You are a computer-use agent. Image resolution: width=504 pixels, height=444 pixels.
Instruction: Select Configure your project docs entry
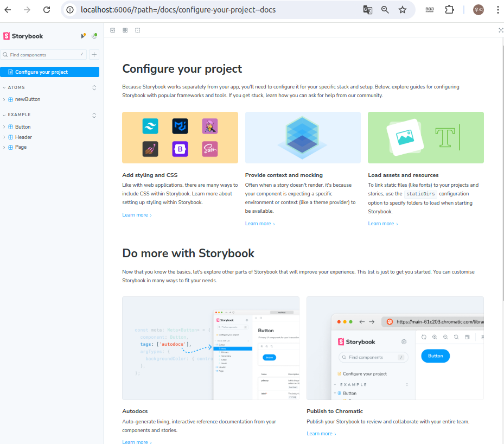[49, 72]
